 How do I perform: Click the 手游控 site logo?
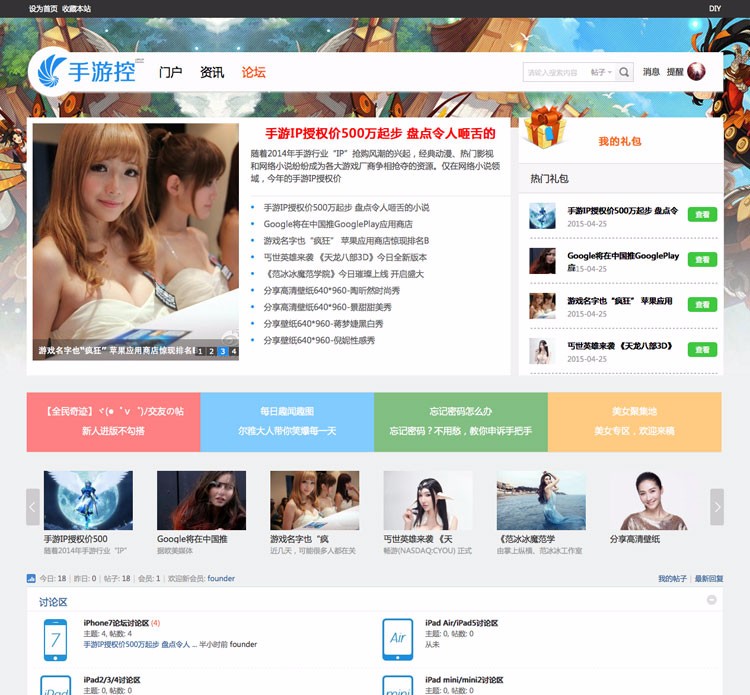tap(87, 72)
